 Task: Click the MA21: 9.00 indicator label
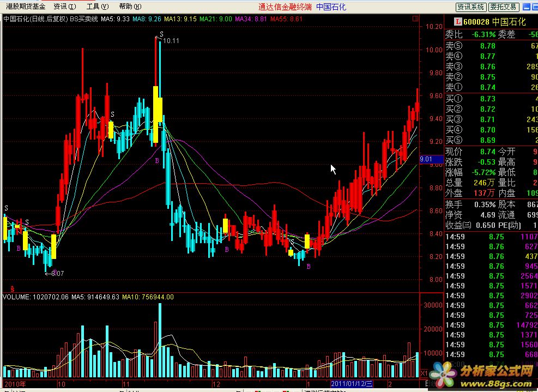pos(216,19)
